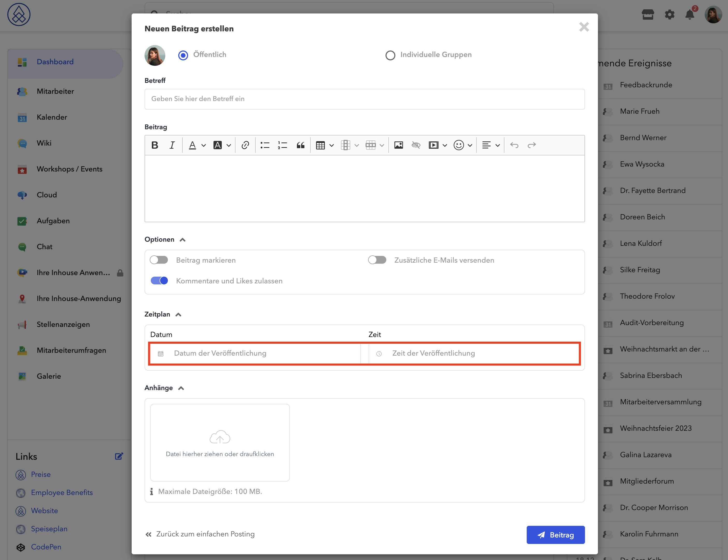Click the table column icon
Viewport: 728px width, 560px height.
point(345,145)
